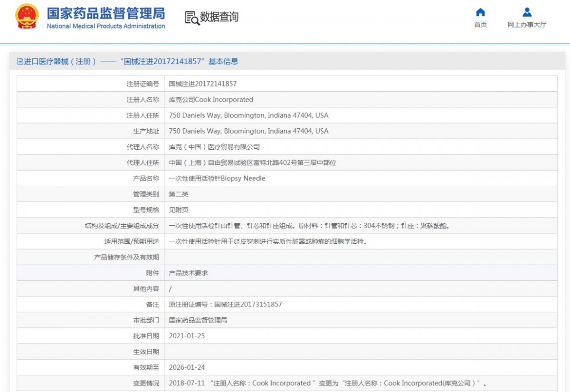This screenshot has height=392, width=570.
Task: Open the 产品技术要求 attachment
Action: 188,273
